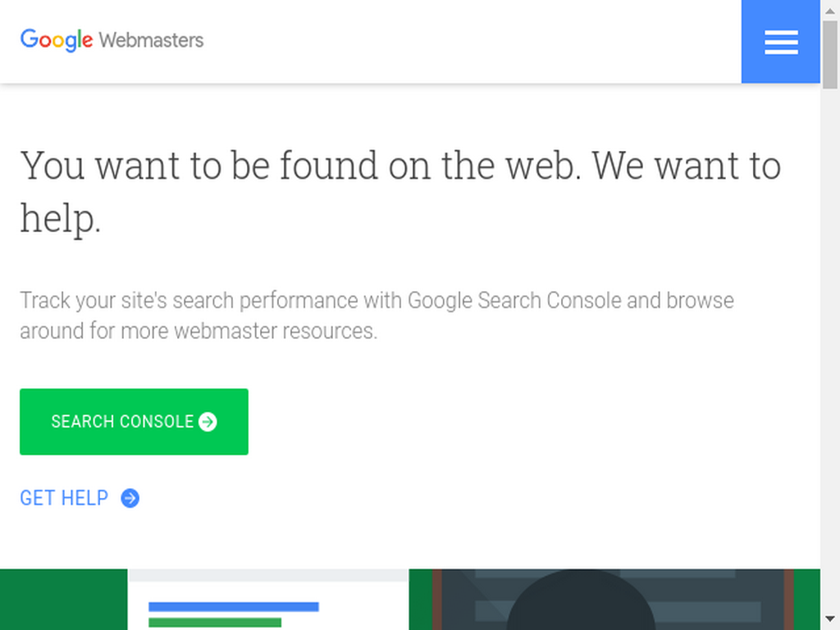
Task: Click the scrollbar down arrow
Action: point(830,619)
